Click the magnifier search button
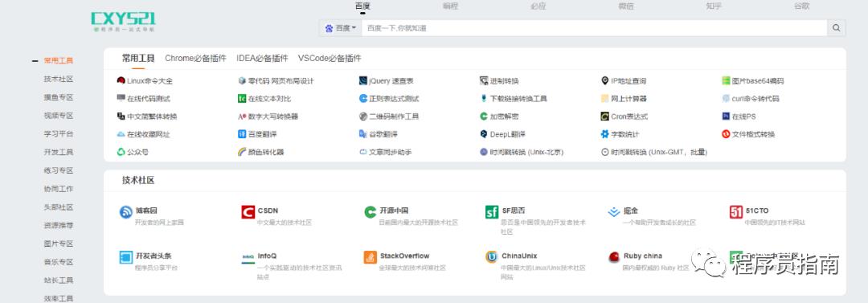868x303 pixels. (x=836, y=27)
